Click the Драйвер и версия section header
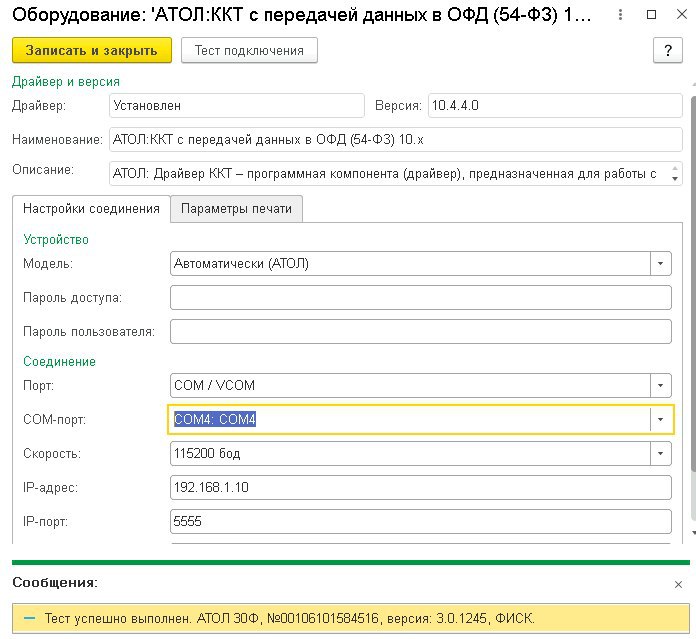The image size is (696, 639). point(66,82)
